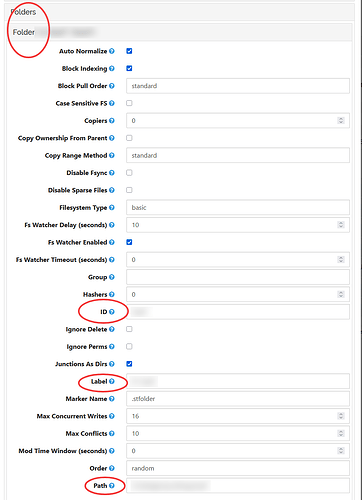Show help for Disable Sparse Files

(x=112, y=190)
